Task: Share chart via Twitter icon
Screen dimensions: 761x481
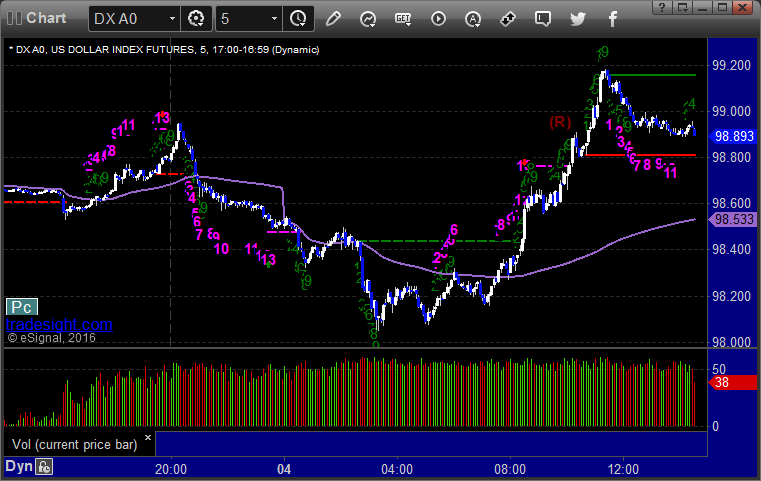Action: (578, 19)
